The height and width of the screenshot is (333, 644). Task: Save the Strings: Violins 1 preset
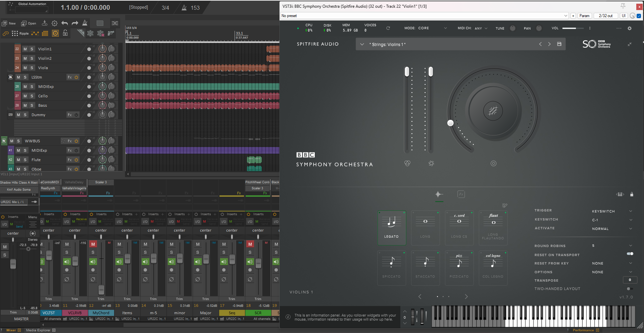click(x=559, y=44)
